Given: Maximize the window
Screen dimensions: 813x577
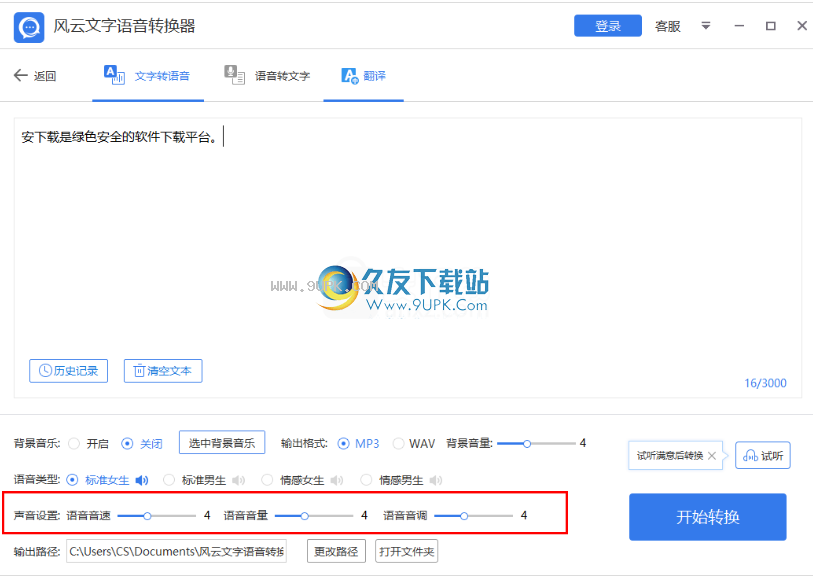Looking at the screenshot, I should tap(771, 25).
